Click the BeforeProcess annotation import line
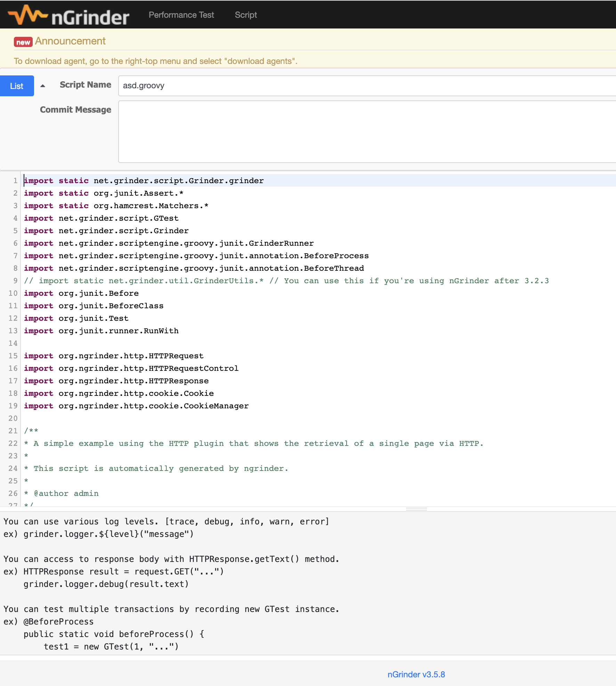This screenshot has width=616, height=686. [x=196, y=256]
